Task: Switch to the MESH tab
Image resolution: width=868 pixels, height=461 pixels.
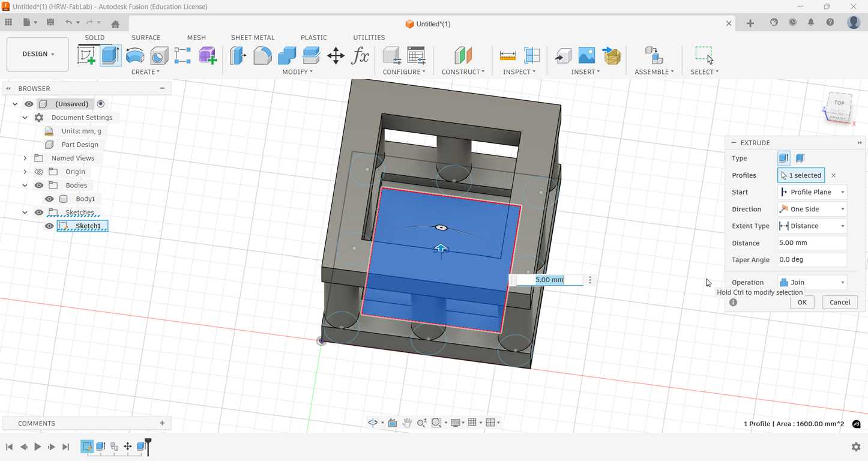Action: pos(196,37)
